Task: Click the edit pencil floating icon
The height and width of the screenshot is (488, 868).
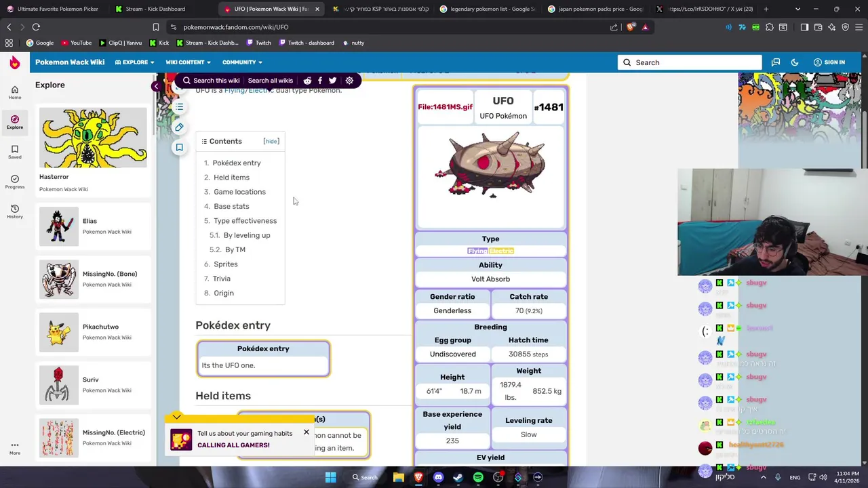Action: (x=179, y=127)
